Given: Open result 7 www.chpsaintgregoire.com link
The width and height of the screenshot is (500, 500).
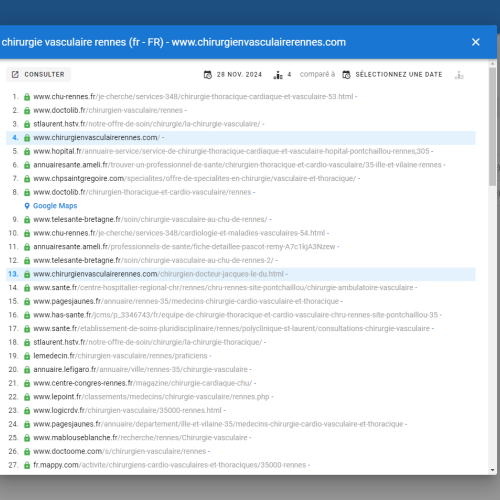Looking at the screenshot, I should pyautogui.click(x=195, y=178).
